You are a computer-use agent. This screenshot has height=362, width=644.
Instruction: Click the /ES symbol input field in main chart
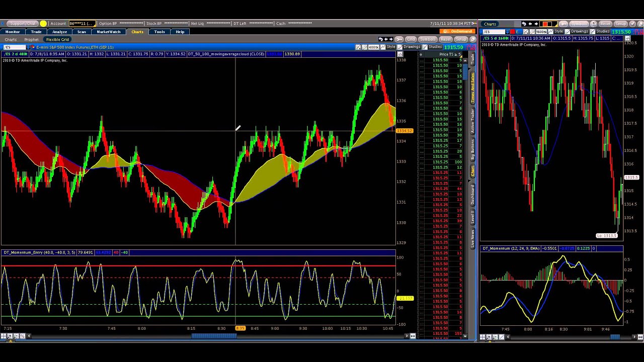click(x=15, y=47)
